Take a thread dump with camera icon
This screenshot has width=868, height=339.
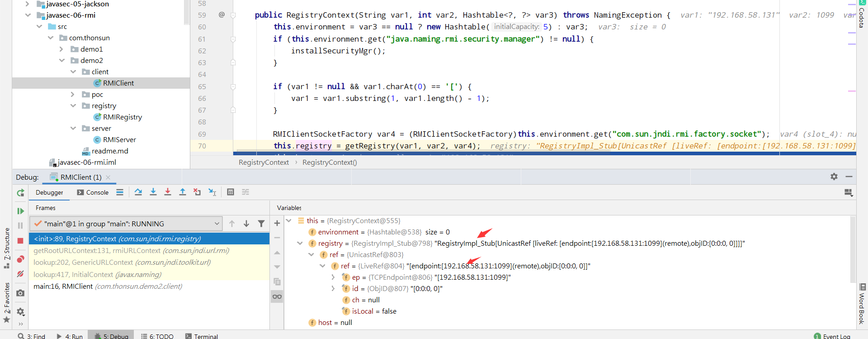point(20,293)
